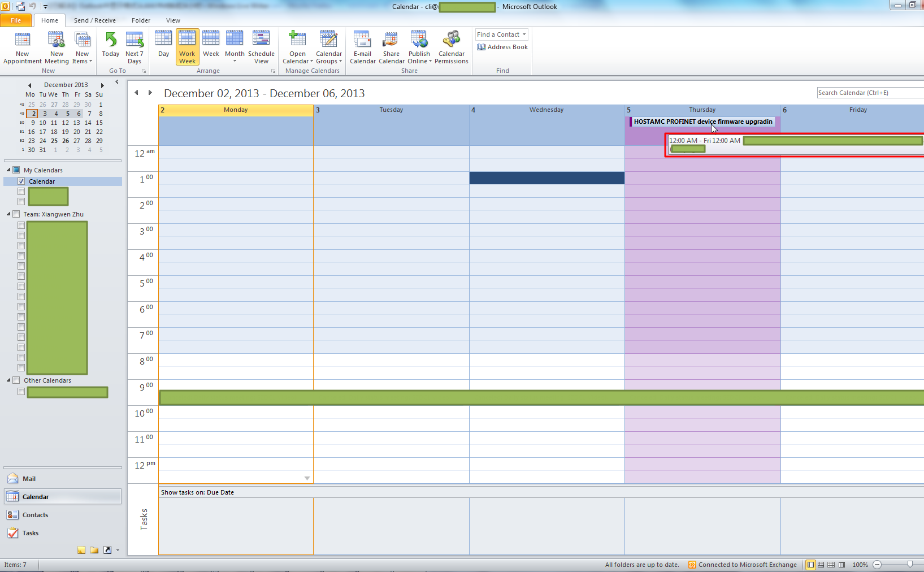Open the File tab
924x572 pixels.
pos(16,20)
